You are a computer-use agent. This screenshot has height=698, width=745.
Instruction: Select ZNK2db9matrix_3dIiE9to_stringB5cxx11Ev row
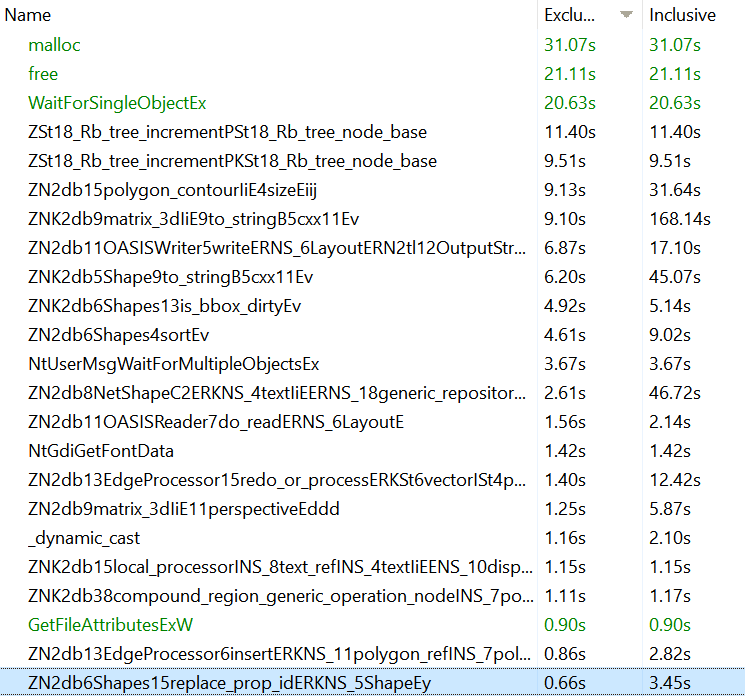pos(372,219)
